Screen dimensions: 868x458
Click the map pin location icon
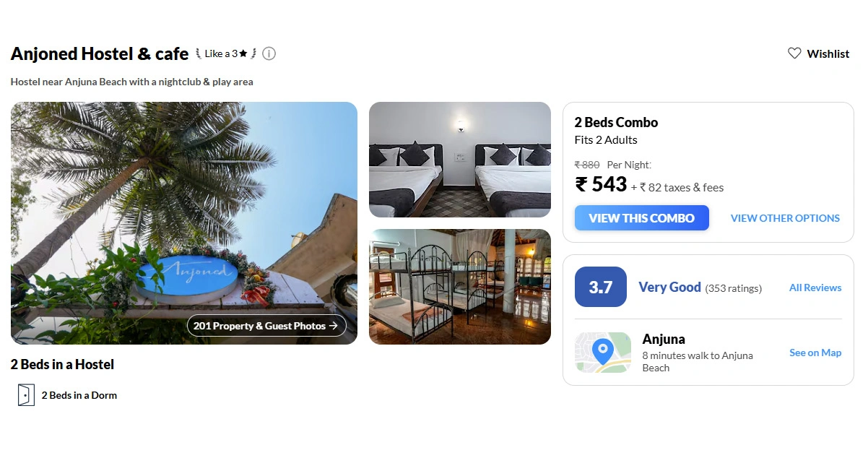tap(603, 352)
